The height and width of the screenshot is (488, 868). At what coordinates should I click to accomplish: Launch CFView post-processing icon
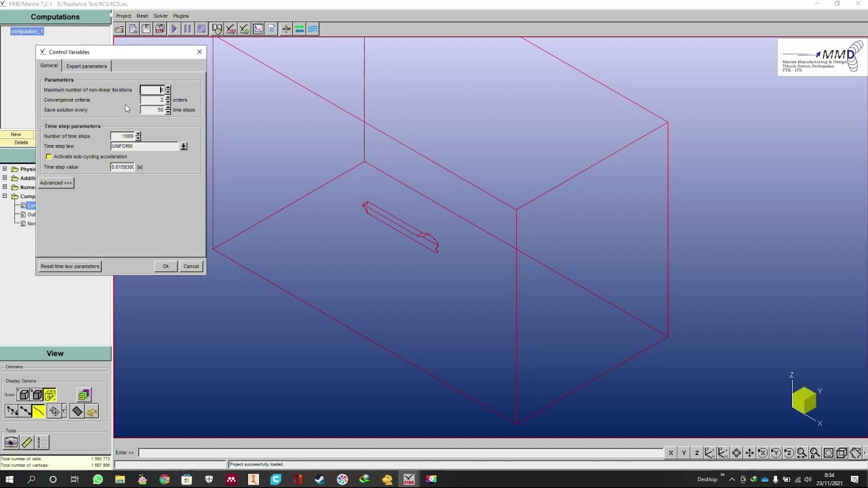(x=244, y=28)
